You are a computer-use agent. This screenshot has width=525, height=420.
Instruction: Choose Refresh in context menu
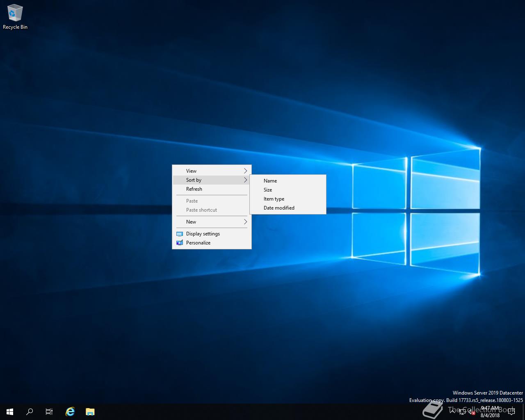pos(212,189)
